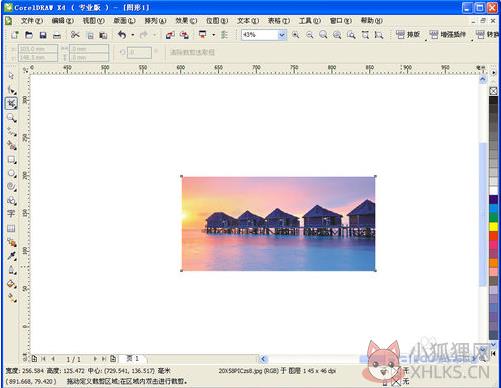Image resolution: width=501 pixels, height=388 pixels.
Task: Click the Save disk icon
Action: coord(43,35)
